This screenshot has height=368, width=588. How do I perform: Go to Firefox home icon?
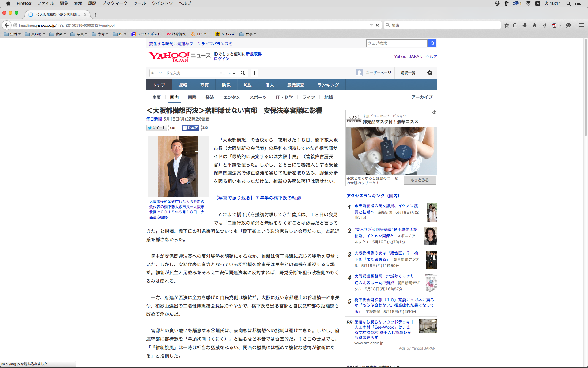(x=534, y=25)
